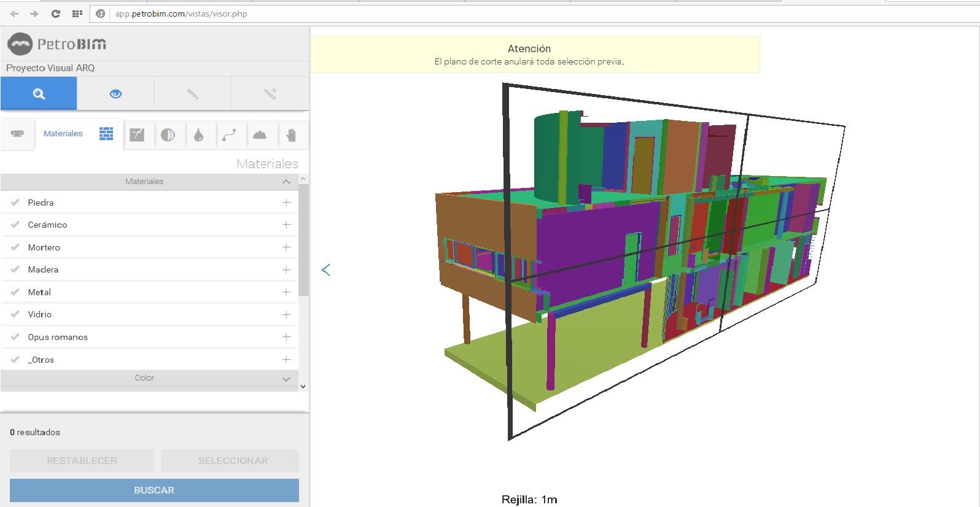Toggle the Madera material checkmark
The image size is (980, 507).
15,269
